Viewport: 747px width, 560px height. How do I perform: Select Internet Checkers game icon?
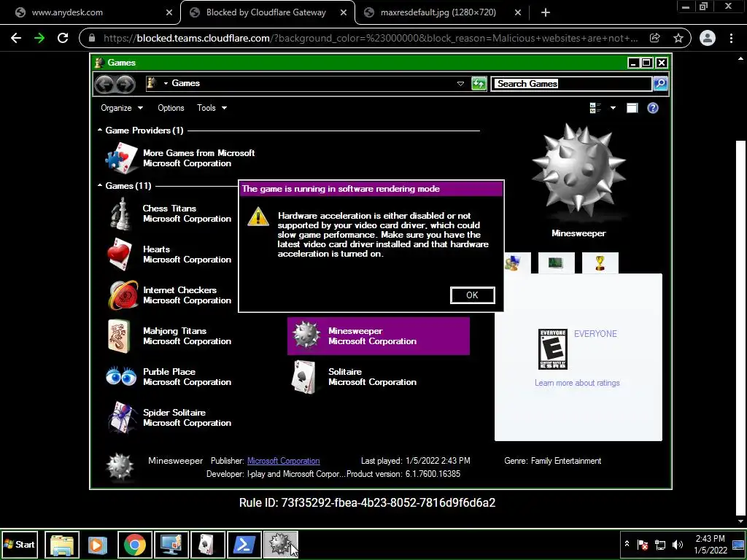(x=123, y=295)
